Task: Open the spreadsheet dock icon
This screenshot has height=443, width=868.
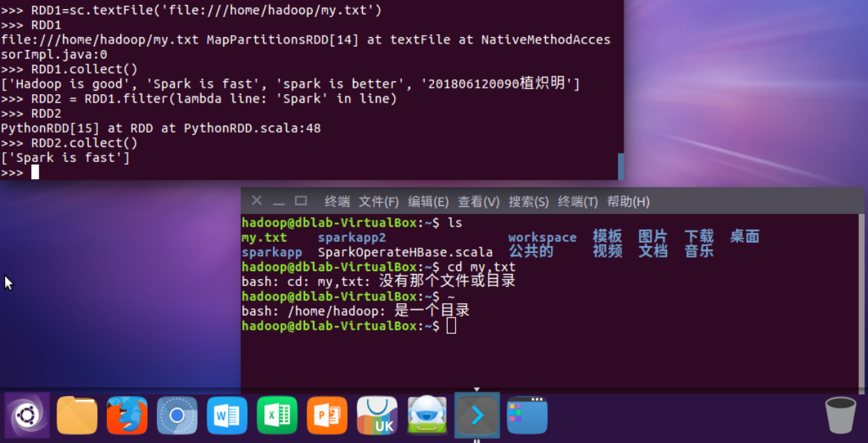Action: pyautogui.click(x=277, y=415)
